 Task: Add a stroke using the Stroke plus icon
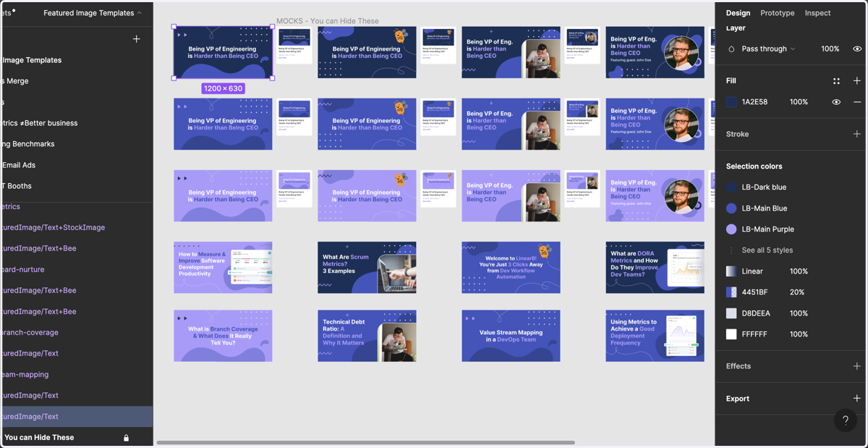click(857, 134)
